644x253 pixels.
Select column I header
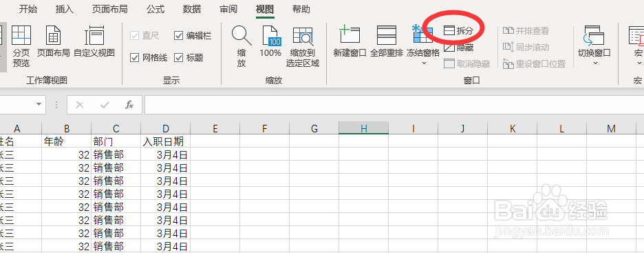(414, 129)
